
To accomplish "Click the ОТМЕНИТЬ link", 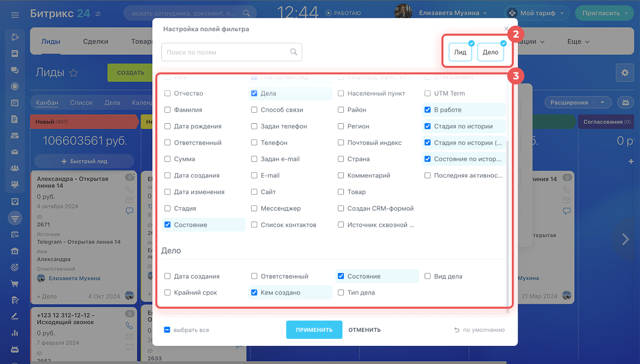I will point(364,330).
